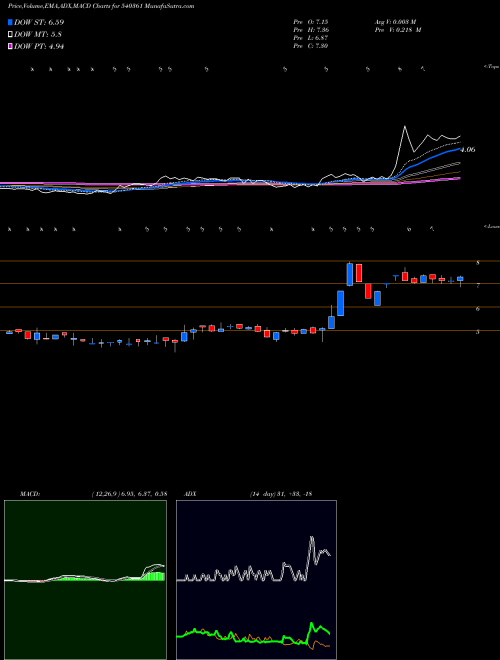Viewport: 500px width, 660px height.
Task: Open the ADX indicator chart panel
Action: 256,580
